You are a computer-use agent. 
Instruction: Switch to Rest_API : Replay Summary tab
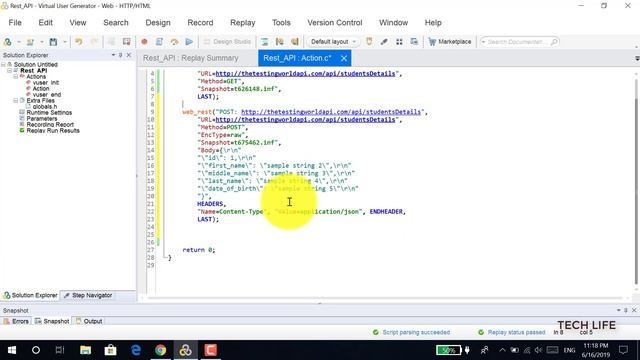(191, 58)
